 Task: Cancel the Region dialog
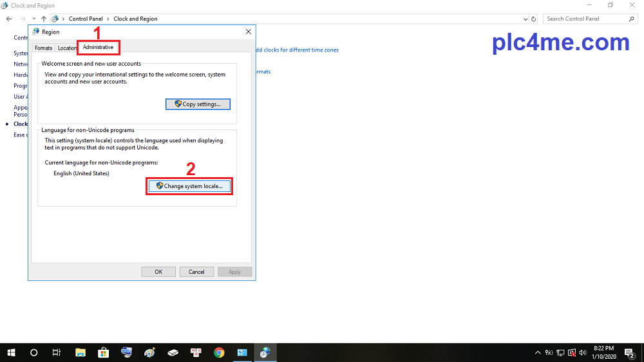pos(196,272)
